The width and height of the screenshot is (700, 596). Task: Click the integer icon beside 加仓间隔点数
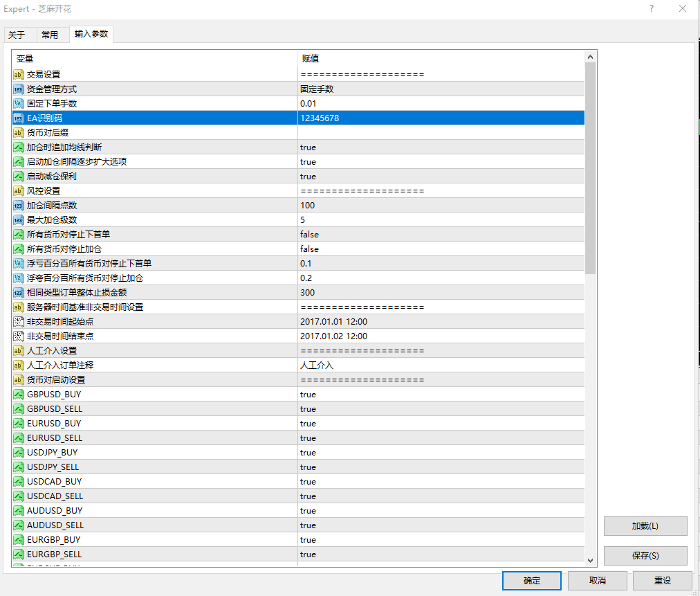[x=18, y=206]
